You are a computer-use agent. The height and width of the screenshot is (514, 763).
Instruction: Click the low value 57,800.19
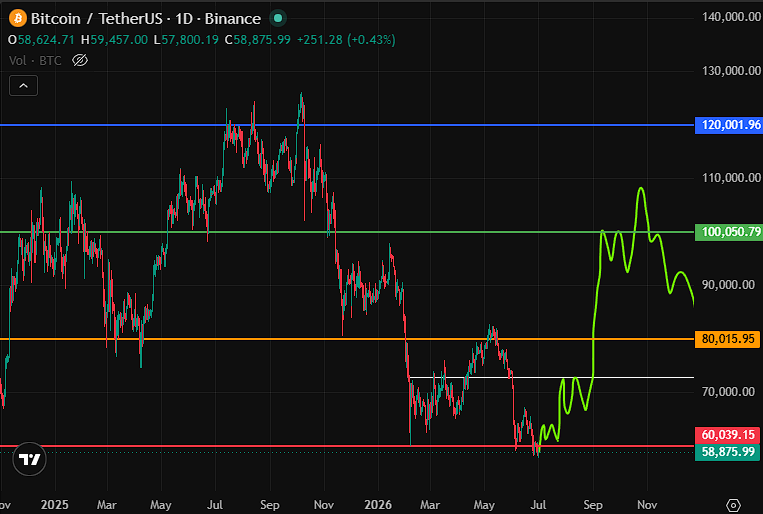[190, 40]
